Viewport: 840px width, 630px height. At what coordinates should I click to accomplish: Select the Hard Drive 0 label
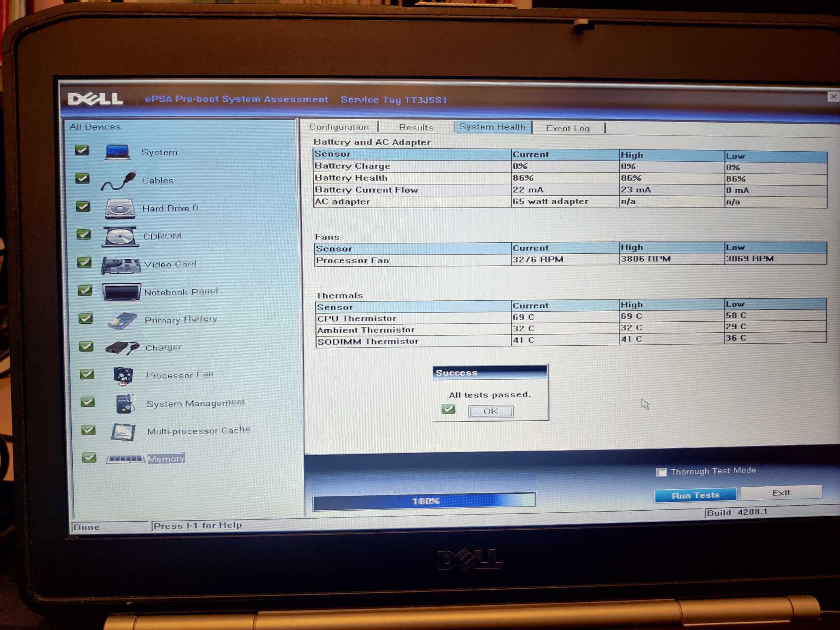tap(170, 208)
